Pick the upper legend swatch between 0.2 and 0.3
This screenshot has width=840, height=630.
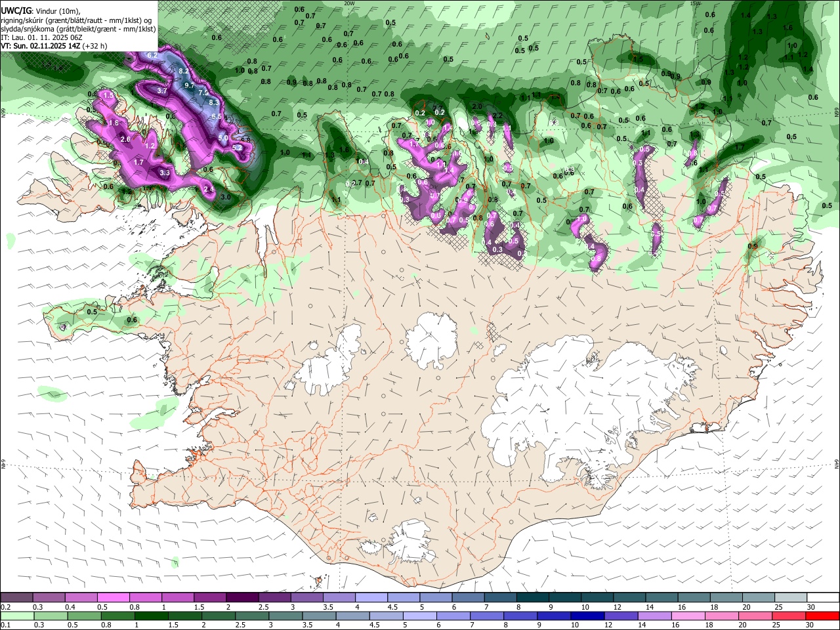click(16, 598)
